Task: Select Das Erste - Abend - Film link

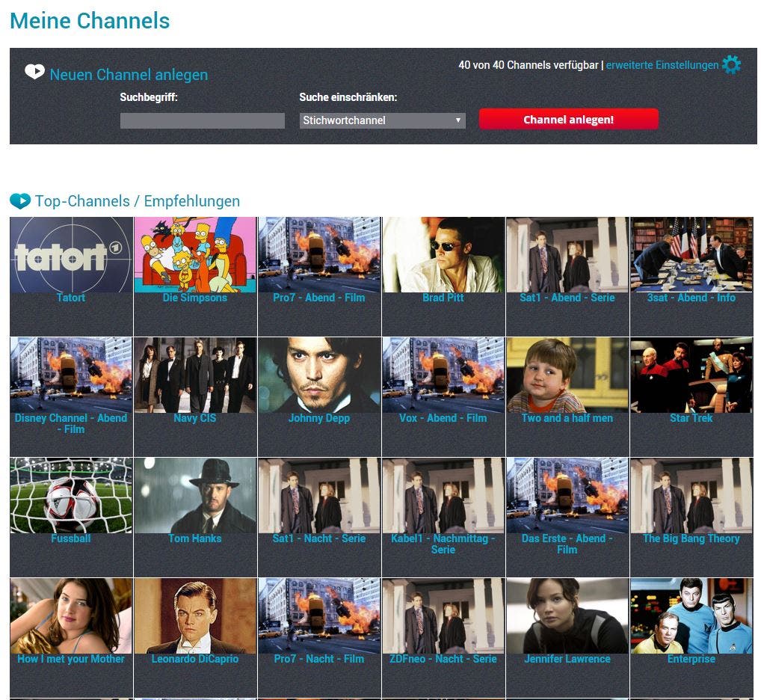Action: [x=567, y=544]
